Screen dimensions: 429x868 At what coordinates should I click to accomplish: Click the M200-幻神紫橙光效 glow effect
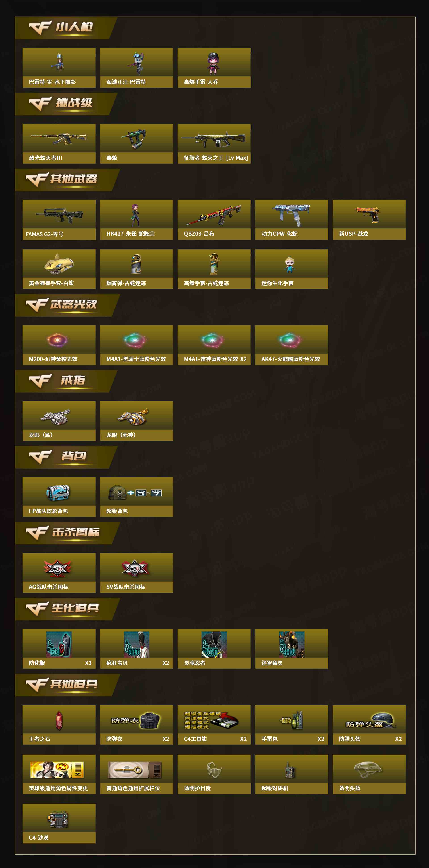tap(57, 340)
